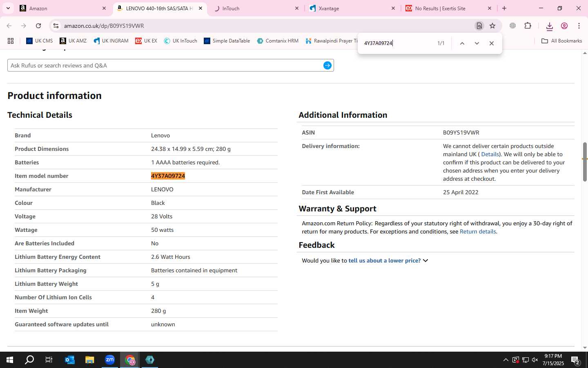Click the date 25 April 2022
Screen dimensions: 588x368
pos(461,192)
